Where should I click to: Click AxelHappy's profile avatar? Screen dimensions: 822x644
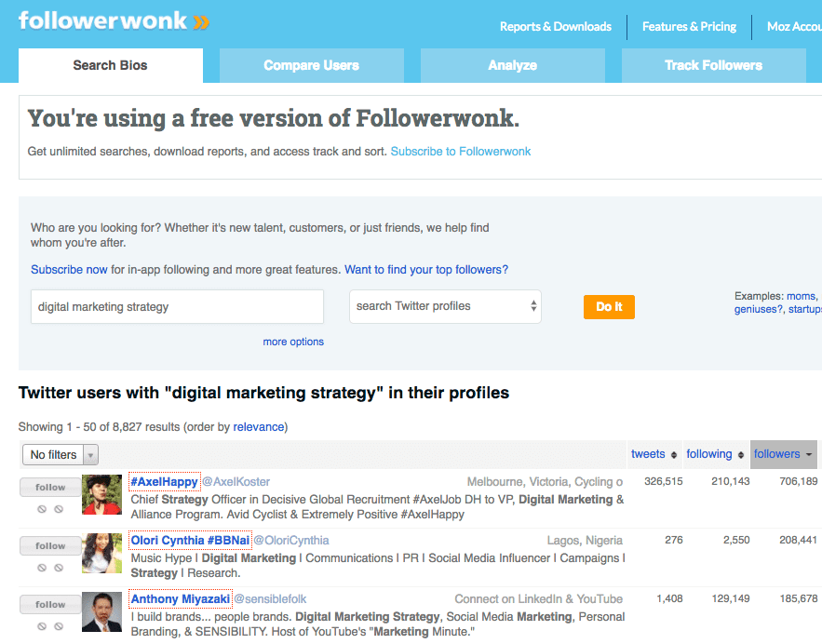coord(101,494)
